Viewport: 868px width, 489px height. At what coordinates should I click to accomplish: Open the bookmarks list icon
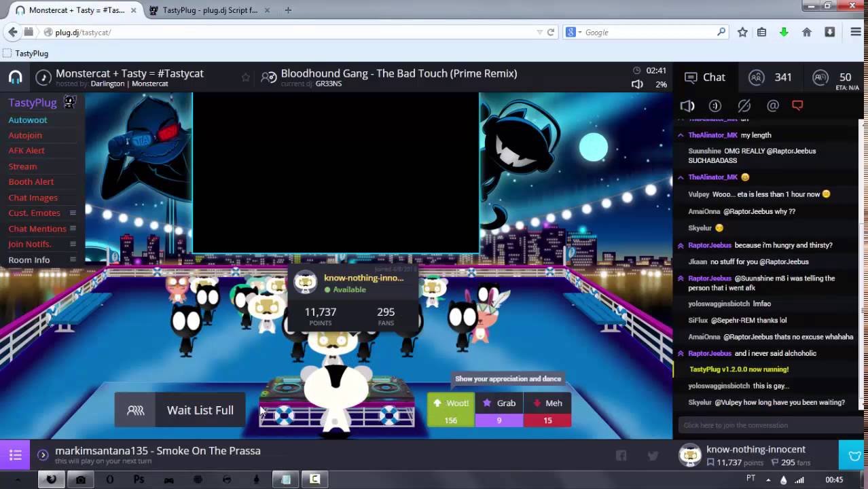point(762,32)
